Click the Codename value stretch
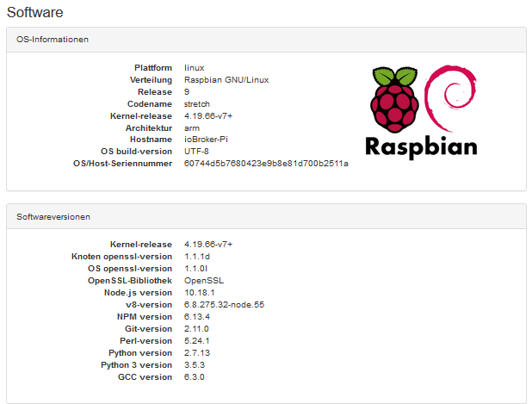Image resolution: width=532 pixels, height=404 pixels. pos(197,104)
